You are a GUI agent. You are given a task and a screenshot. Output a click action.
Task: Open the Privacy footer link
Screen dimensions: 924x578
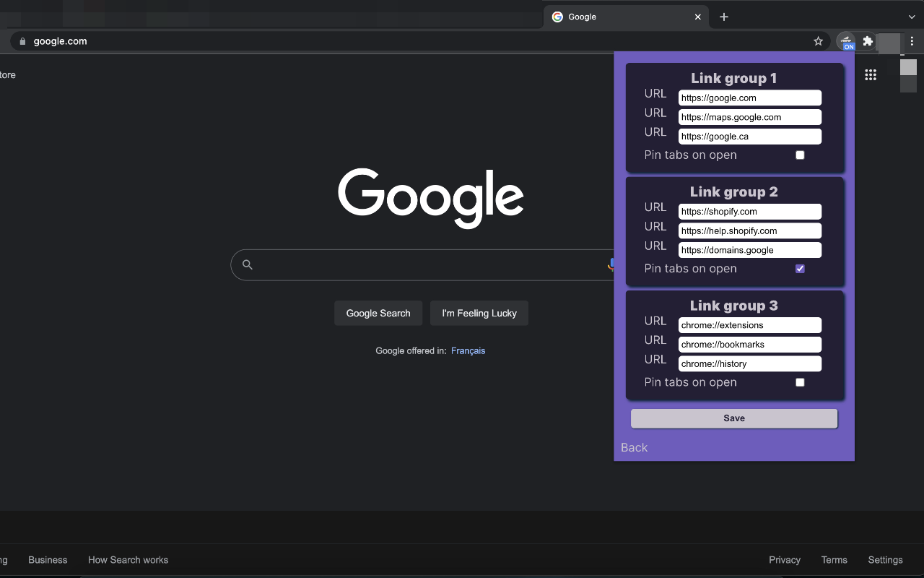[785, 560]
